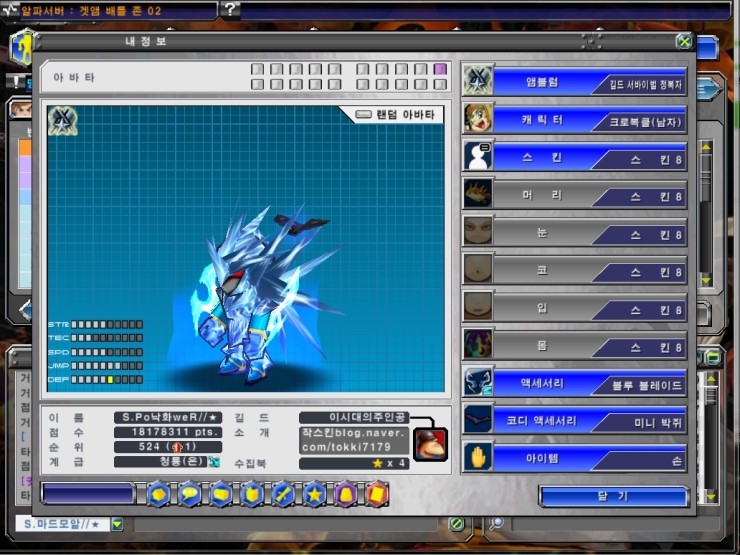Screen dimensions: 740x555
Task: Click the rank value 524
Action: 168,447
